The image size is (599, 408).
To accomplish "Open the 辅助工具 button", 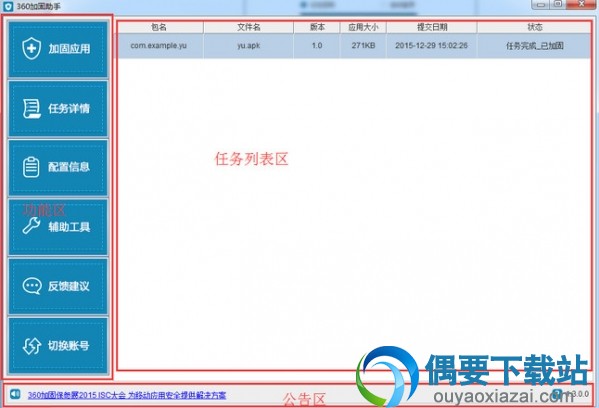I will point(58,227).
